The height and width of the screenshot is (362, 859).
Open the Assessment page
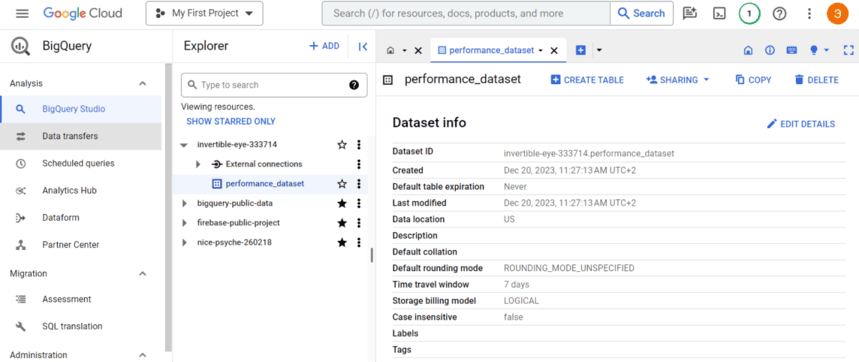pyautogui.click(x=81, y=299)
